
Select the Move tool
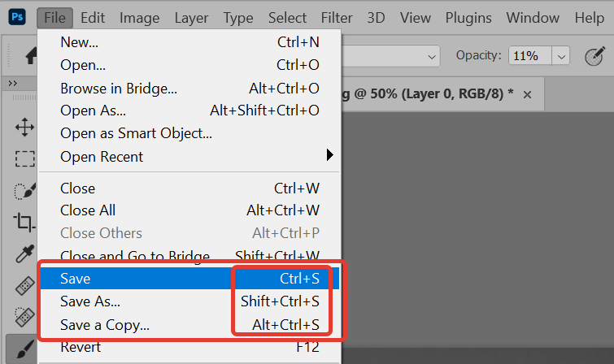click(x=24, y=127)
